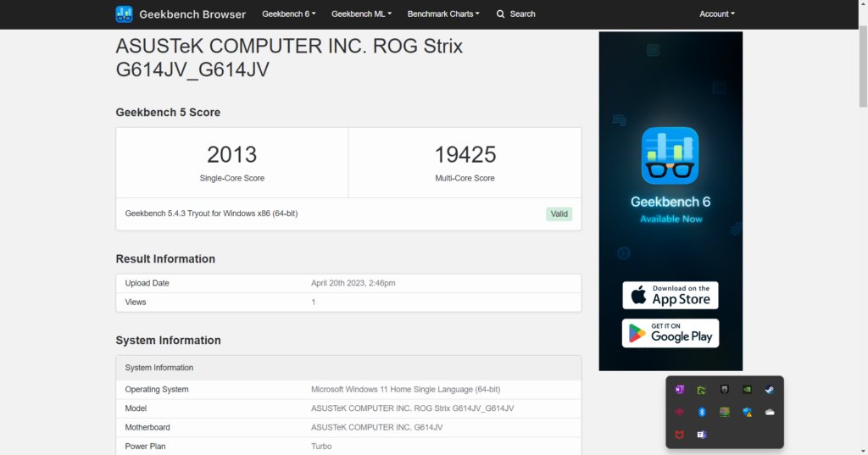
Task: Click the page title heading ASUSTeK ROG Strix
Action: click(x=289, y=58)
